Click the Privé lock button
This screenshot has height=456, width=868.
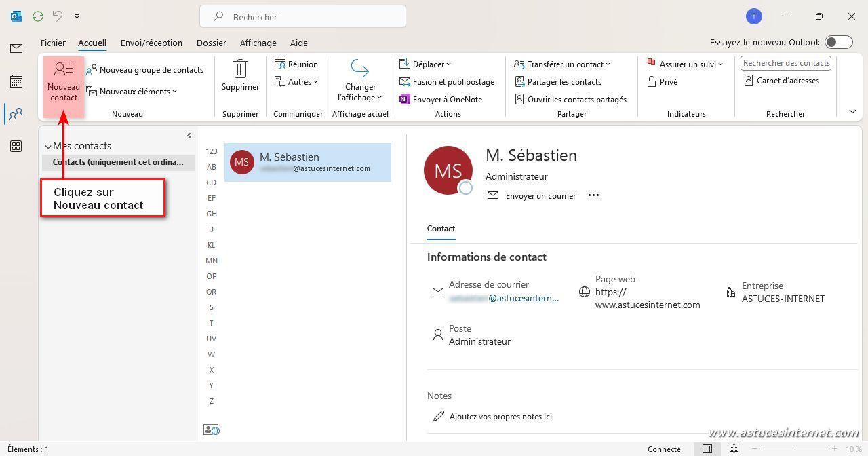pos(663,82)
